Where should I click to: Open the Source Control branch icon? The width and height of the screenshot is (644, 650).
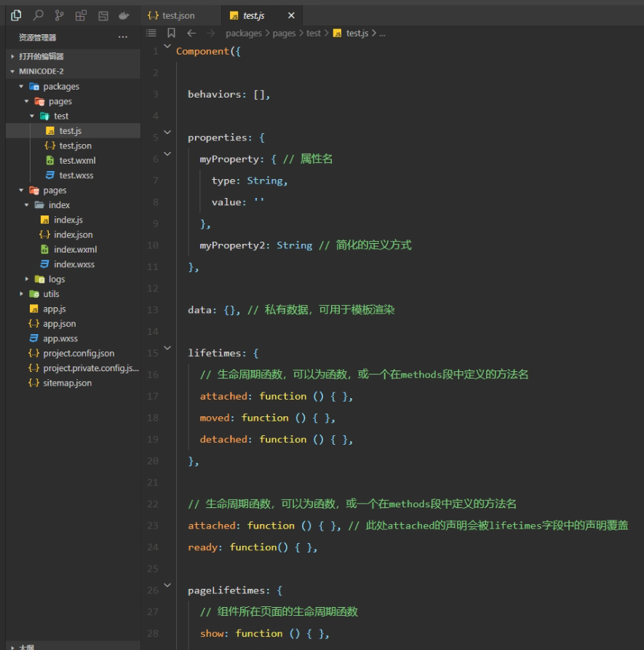coord(59,16)
